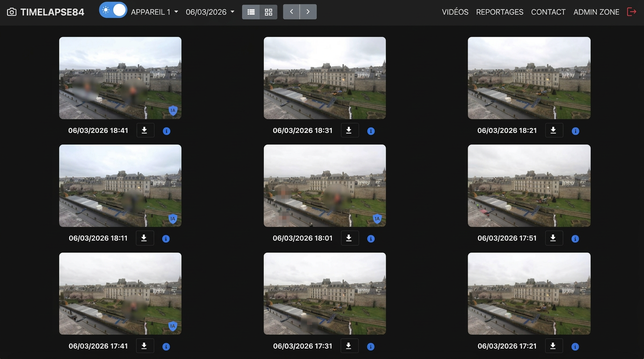Download the 18:21 snapshot image

(x=553, y=130)
